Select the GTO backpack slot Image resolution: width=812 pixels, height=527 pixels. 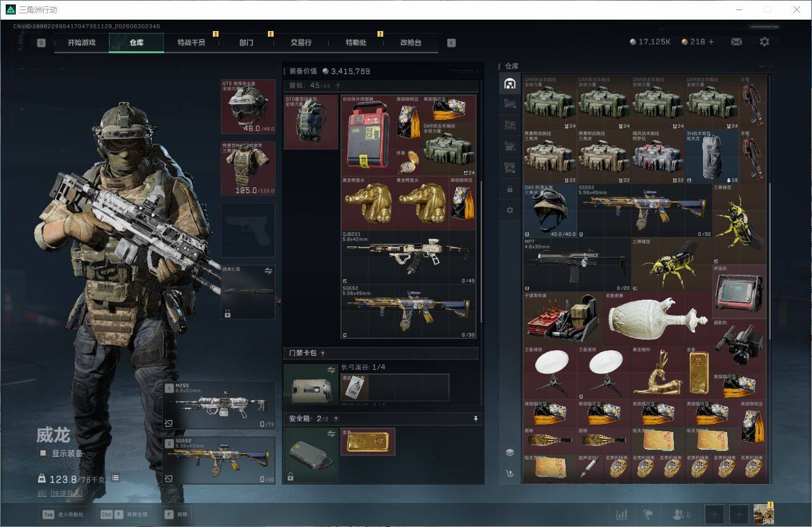(x=311, y=122)
